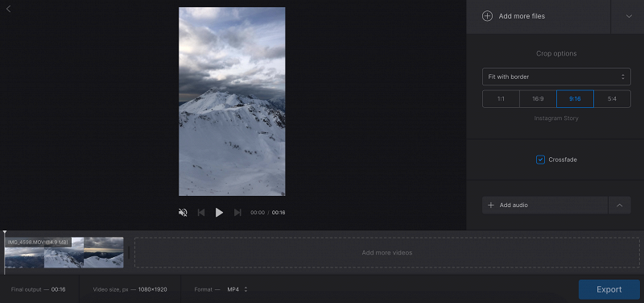Screen dimensions: 644x303
Task: Select the 16:9 aspect ratio
Action: click(x=538, y=98)
